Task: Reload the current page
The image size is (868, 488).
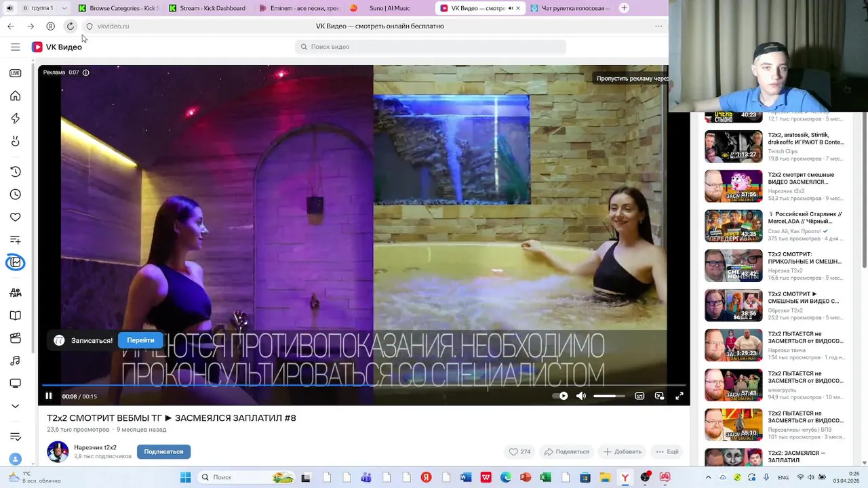Action: 70,26
